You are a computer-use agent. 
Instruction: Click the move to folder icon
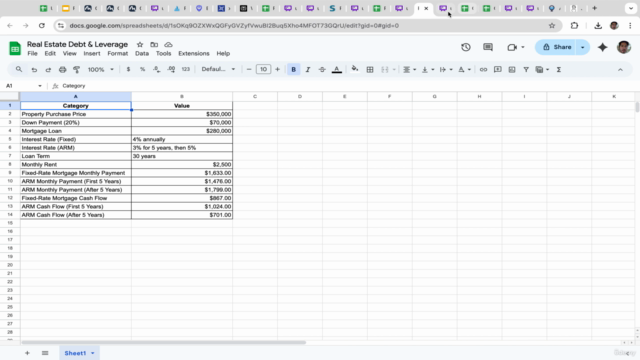tap(154, 44)
